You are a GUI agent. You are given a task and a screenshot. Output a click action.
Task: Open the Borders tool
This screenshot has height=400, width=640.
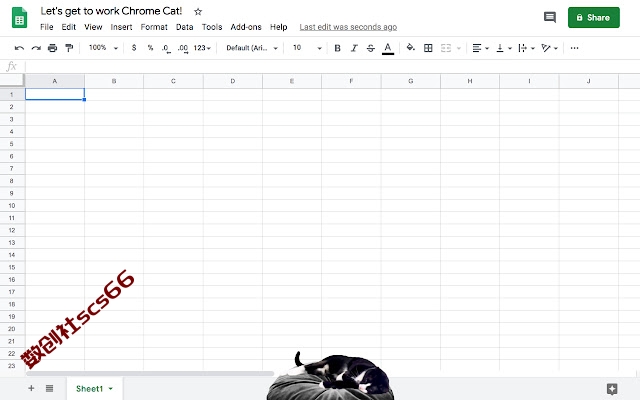tap(428, 48)
